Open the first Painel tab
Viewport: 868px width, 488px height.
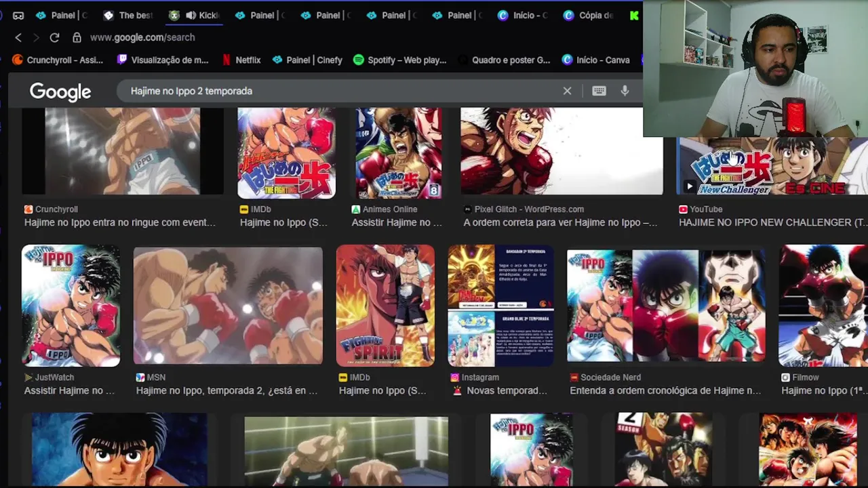[x=62, y=15]
